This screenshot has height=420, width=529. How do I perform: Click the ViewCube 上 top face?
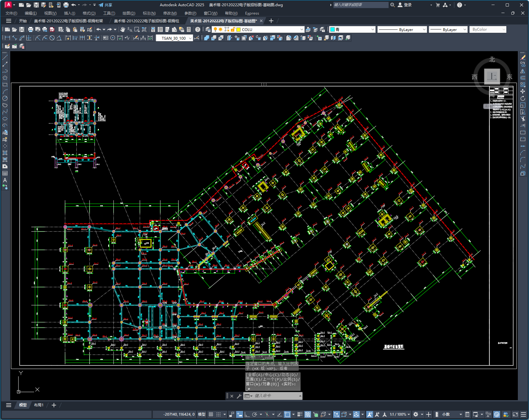[492, 76]
